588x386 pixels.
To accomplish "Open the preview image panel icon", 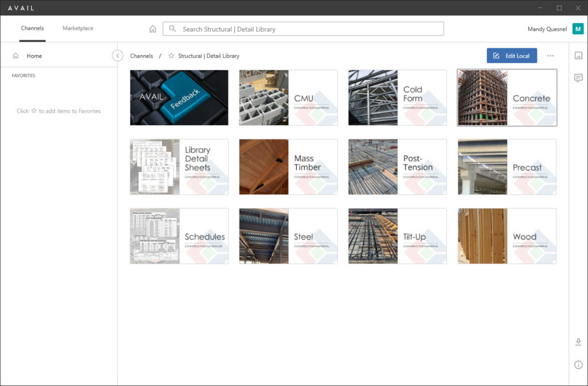I will click(x=579, y=56).
